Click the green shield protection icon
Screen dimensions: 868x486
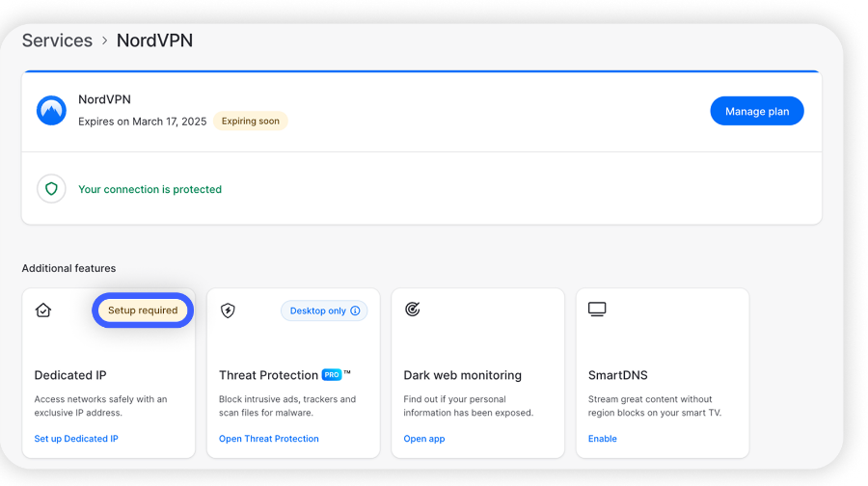tap(51, 189)
